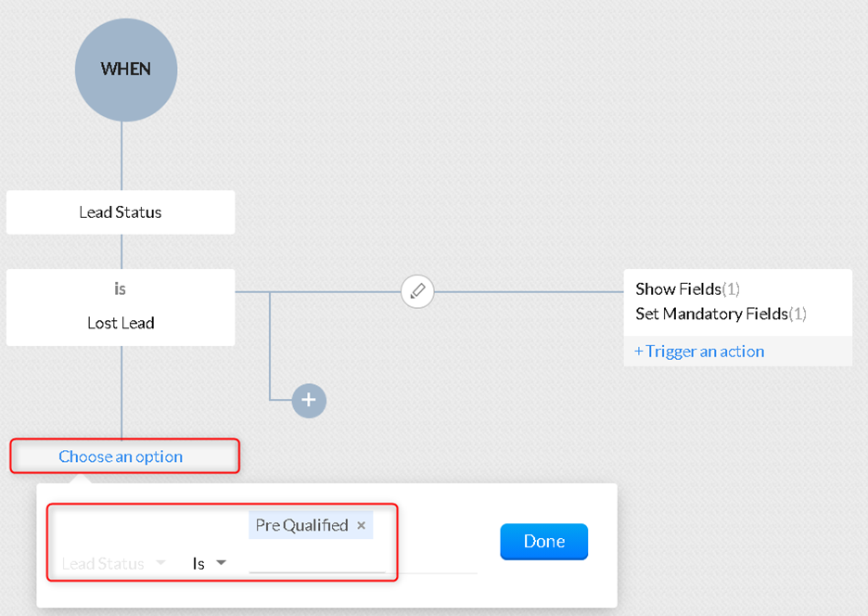Image resolution: width=868 pixels, height=616 pixels.
Task: Remove the Pre Qualified value with its x icon
Action: [362, 524]
